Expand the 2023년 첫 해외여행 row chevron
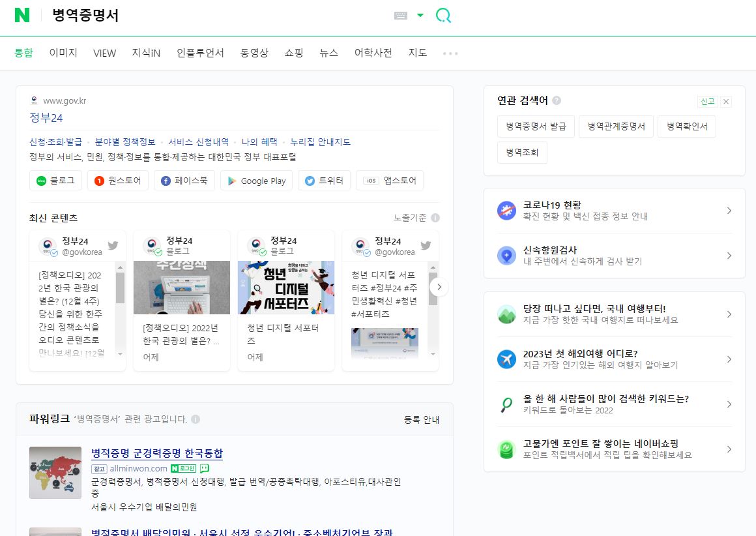This screenshot has width=756, height=536. 729,359
